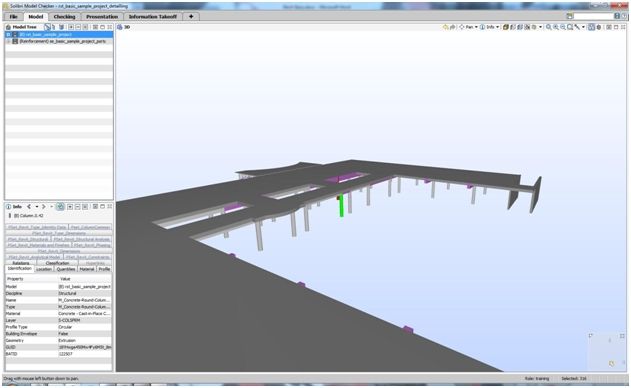Click the Zoom In magnifier icon
Viewport: 631px width, 388px height.
556,27
